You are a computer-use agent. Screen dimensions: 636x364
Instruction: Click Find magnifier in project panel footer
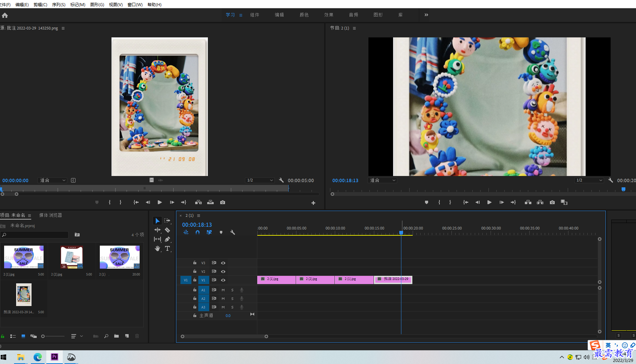[106, 336]
